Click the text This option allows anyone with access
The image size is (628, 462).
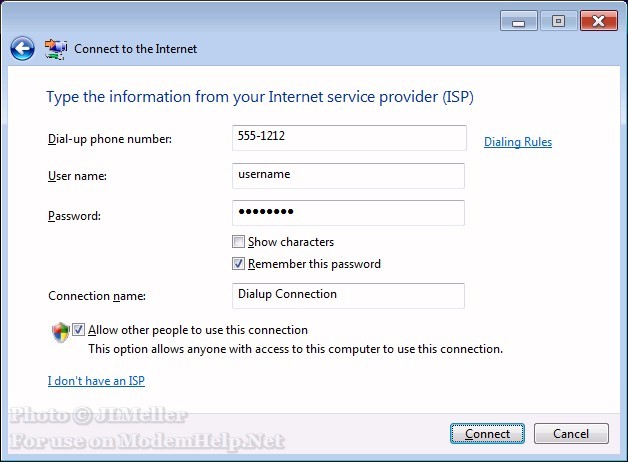(296, 349)
